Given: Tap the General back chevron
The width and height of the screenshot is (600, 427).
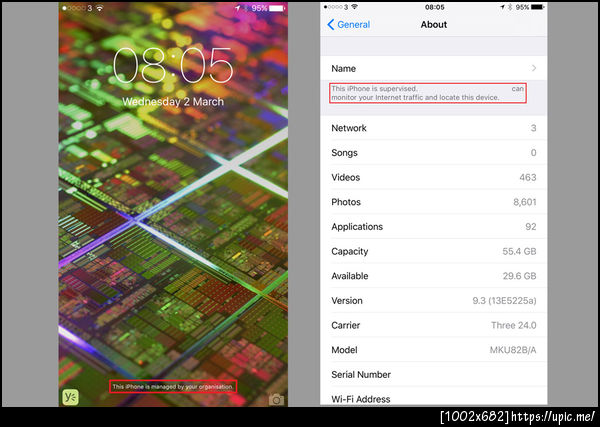Looking at the screenshot, I should click(x=331, y=24).
